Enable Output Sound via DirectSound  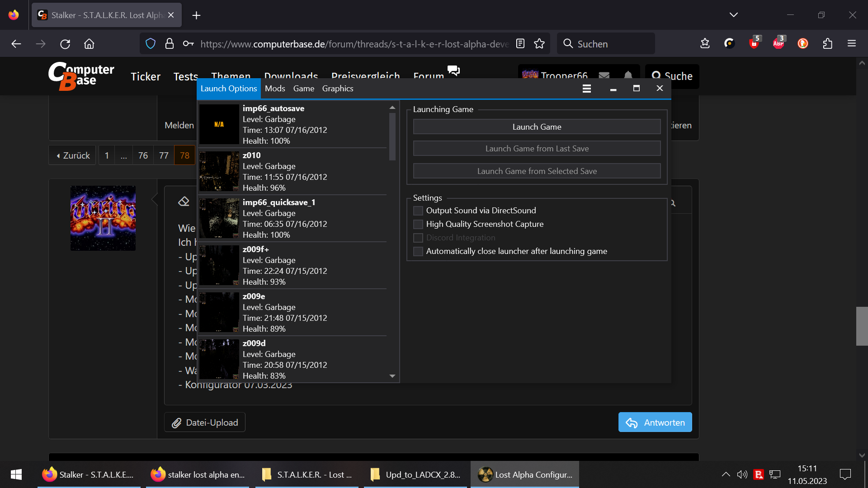418,211
